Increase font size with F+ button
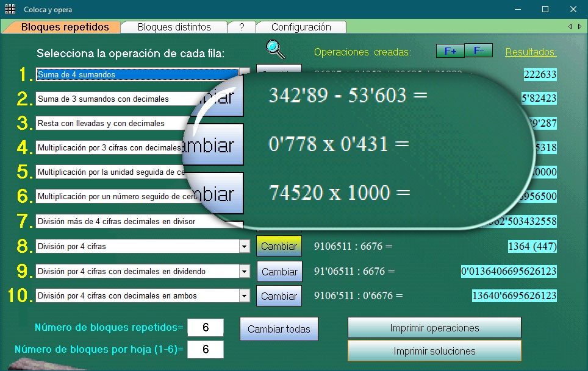Screen dimensions: 588x371 [450, 51]
